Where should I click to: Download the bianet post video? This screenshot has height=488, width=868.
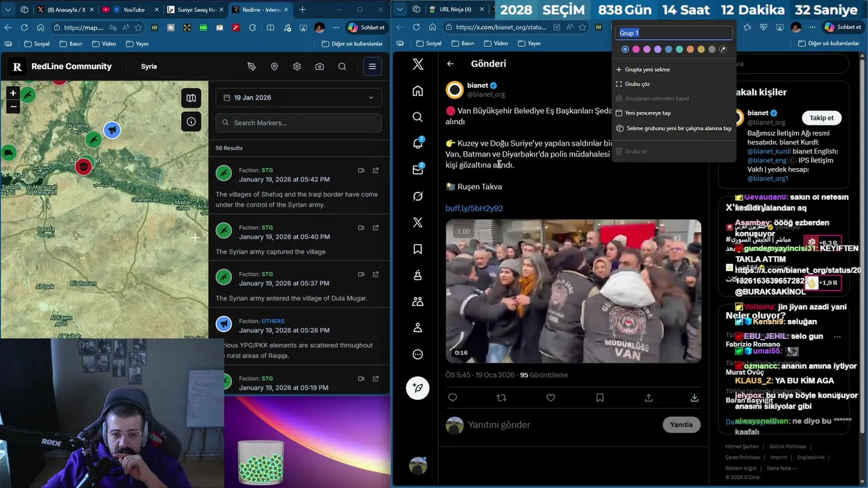coord(694,398)
